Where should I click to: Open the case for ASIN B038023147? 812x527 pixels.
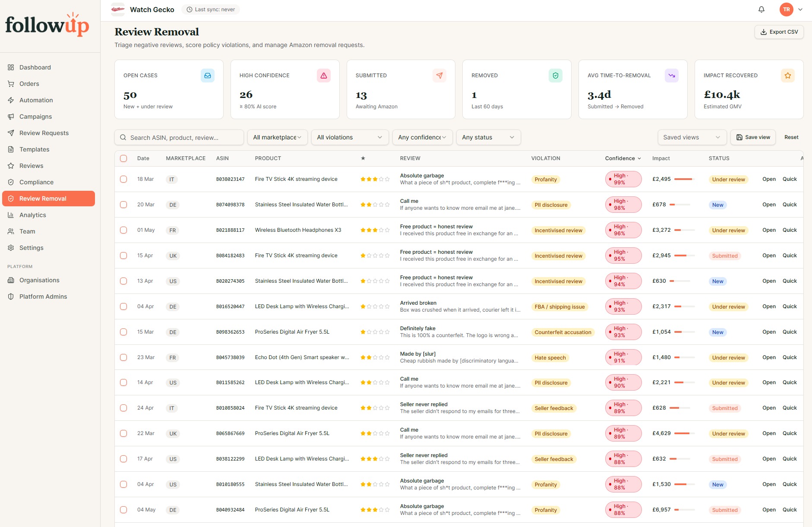point(769,179)
